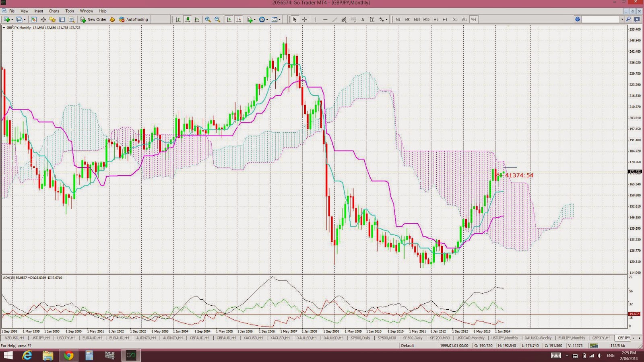This screenshot has height=362, width=644.
Task: Click the New Chart toolbar icon
Action: (7, 19)
